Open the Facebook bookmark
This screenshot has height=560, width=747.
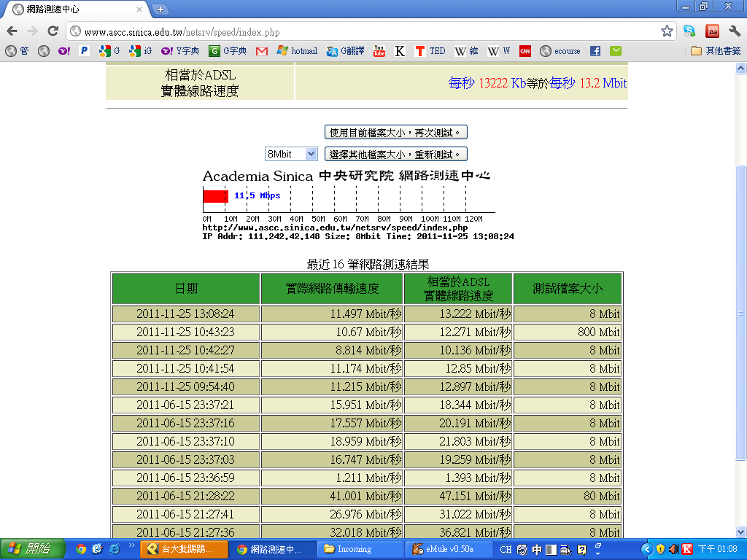click(x=595, y=51)
